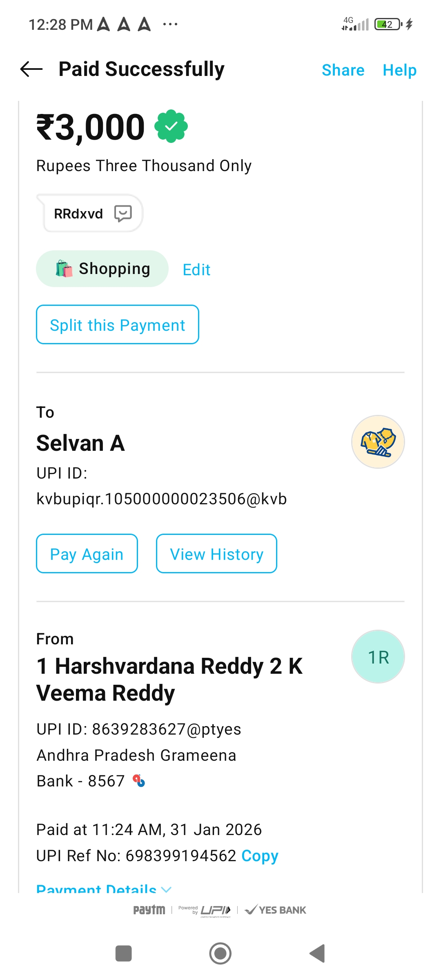Screen dimensions: 441x980
Task: Expand the Payment Details section
Action: point(104,888)
